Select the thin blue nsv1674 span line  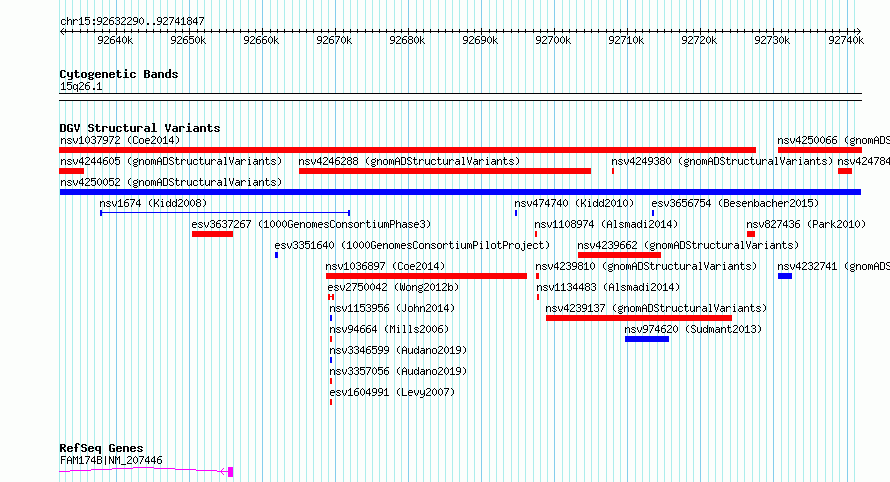225,213
